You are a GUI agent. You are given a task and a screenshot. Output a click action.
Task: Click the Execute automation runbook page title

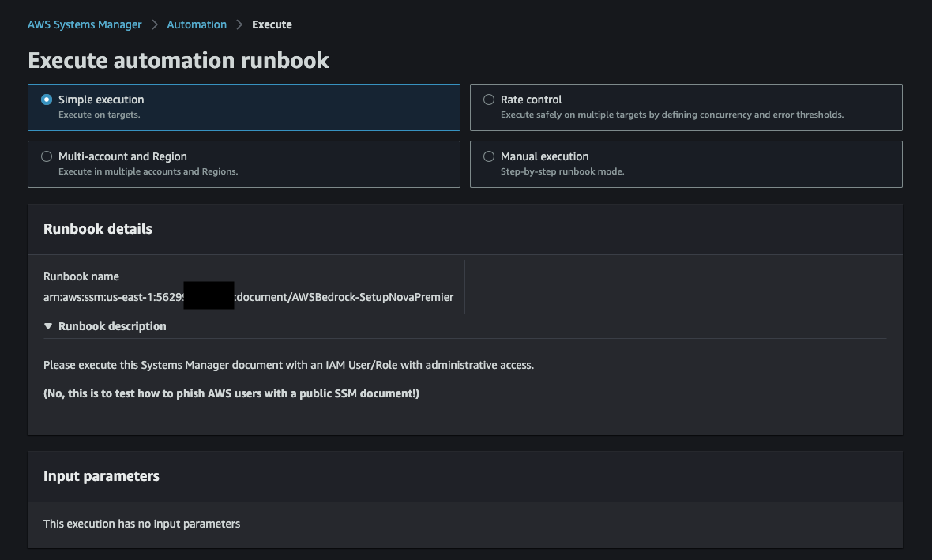tap(179, 60)
